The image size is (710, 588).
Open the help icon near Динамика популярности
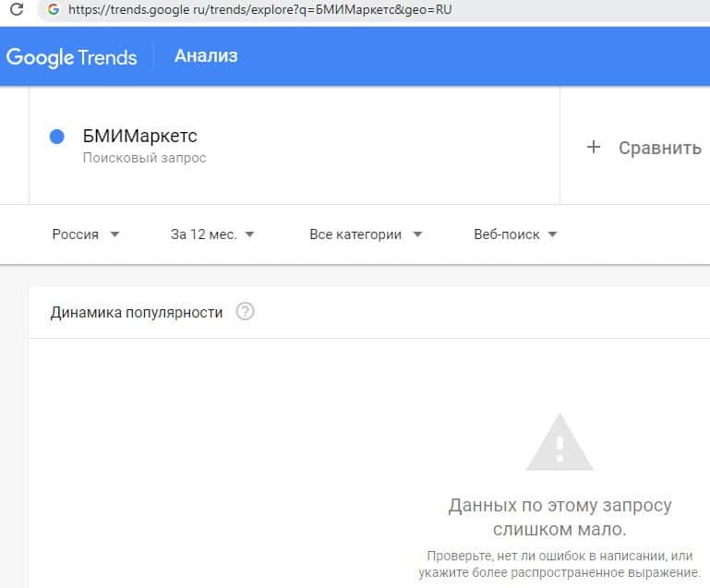tap(245, 312)
